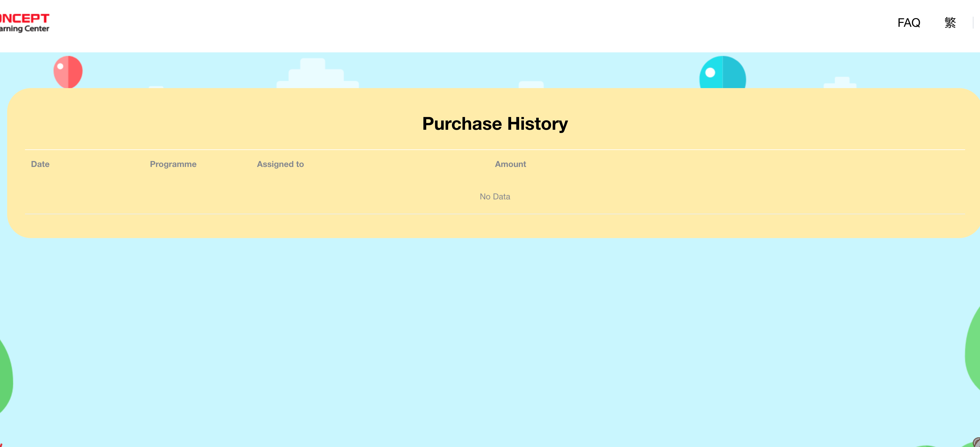Select the Amount column header
The image size is (980, 447).
pyautogui.click(x=510, y=164)
